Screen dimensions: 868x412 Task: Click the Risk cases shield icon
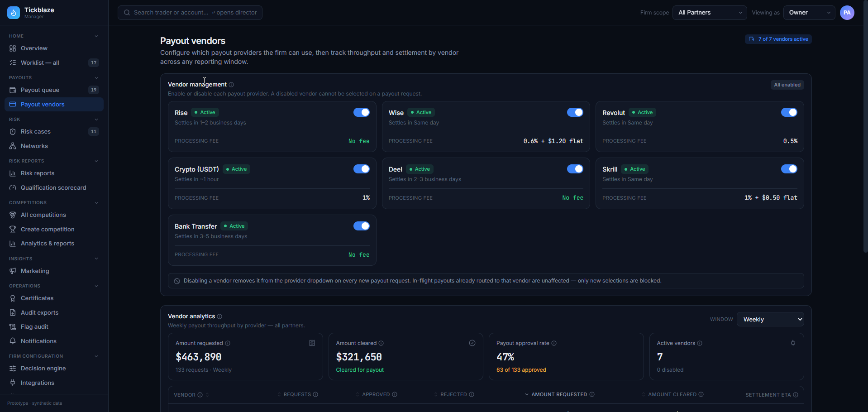[x=13, y=132]
